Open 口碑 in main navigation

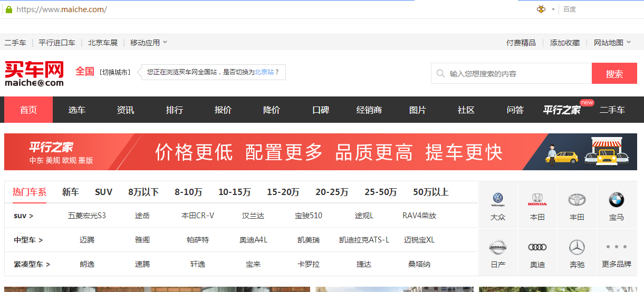tap(321, 110)
